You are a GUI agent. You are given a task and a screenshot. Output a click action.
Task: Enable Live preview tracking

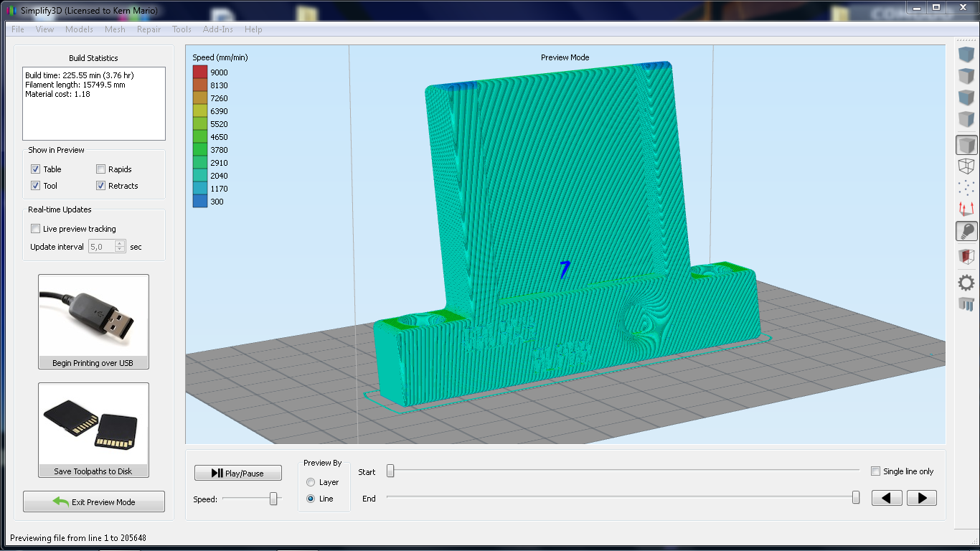click(35, 229)
